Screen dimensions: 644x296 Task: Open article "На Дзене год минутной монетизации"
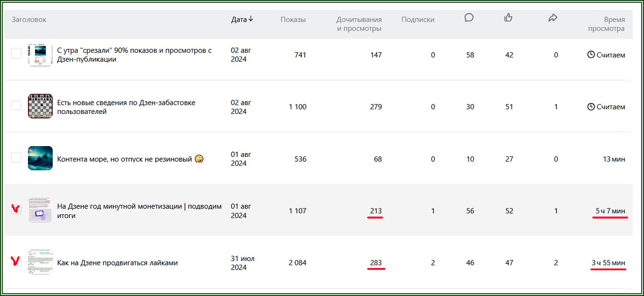139,211
